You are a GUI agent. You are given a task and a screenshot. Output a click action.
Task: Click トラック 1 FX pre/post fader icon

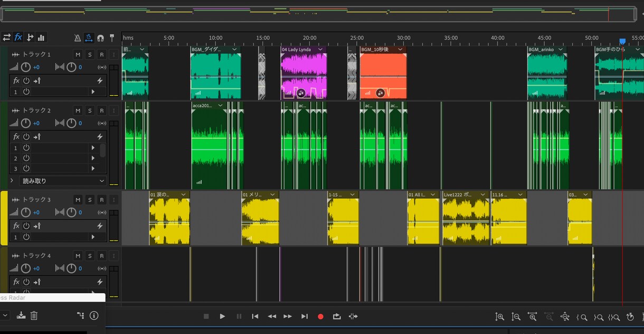[37, 81]
